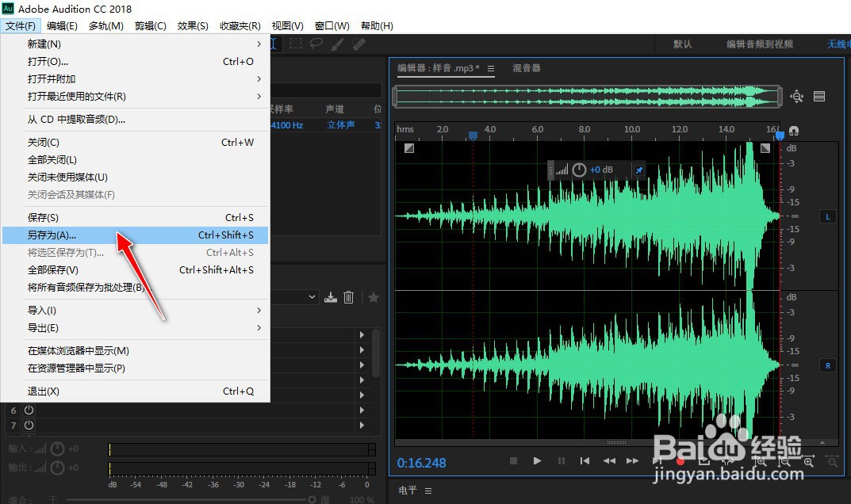Screen dimensions: 851x504
Task: Choose 退出(X) menu item
Action: (136, 391)
